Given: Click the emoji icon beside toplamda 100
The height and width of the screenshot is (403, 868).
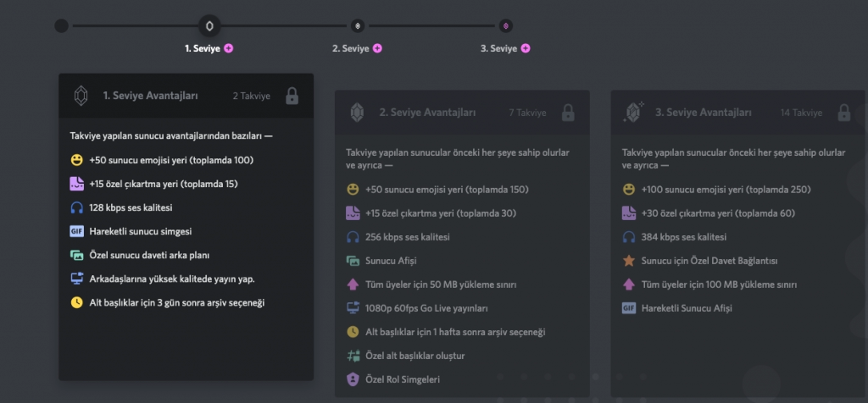Looking at the screenshot, I should point(76,160).
